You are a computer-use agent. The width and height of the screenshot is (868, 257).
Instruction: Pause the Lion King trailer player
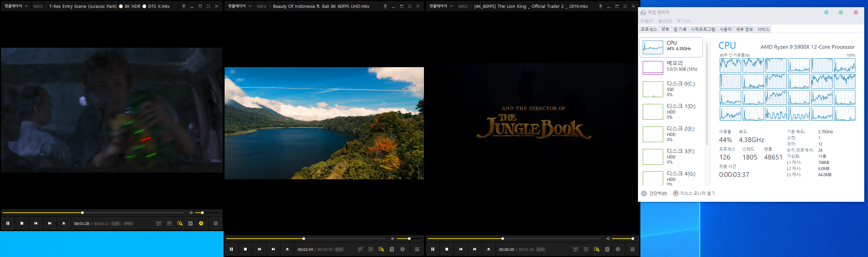click(433, 250)
